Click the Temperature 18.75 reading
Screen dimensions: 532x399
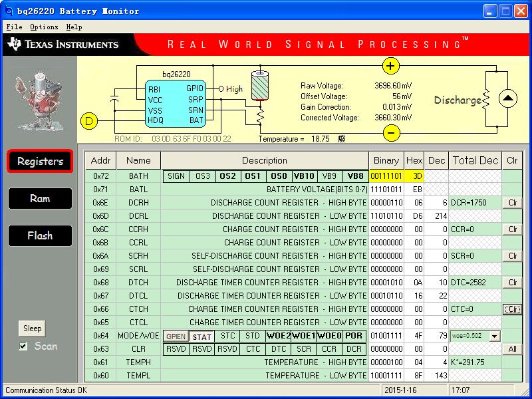(321, 139)
